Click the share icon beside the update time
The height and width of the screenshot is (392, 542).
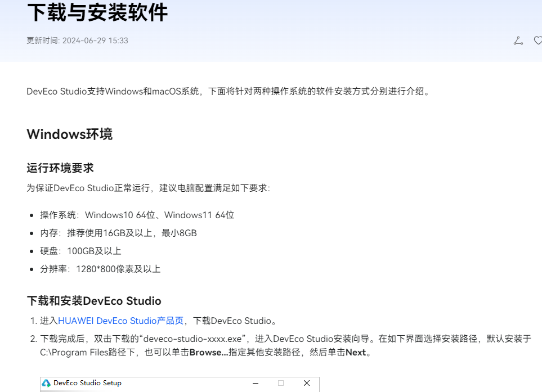tap(518, 40)
